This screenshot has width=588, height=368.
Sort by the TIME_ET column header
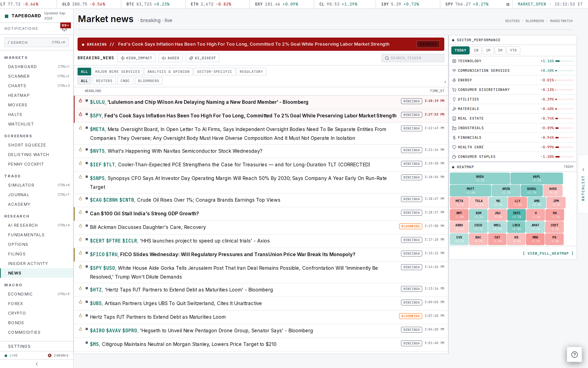tap(437, 91)
